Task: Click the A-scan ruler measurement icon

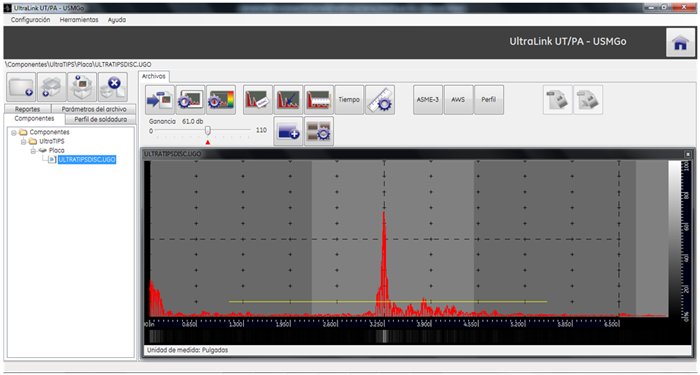Action: 319,100
